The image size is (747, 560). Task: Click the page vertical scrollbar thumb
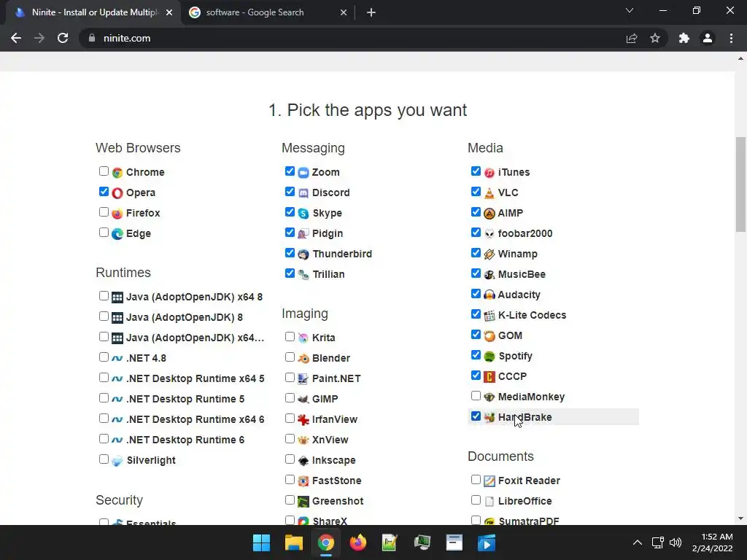coord(740,184)
